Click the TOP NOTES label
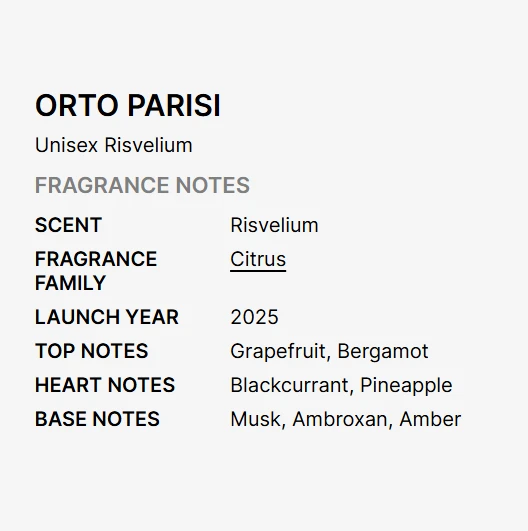 tap(91, 351)
